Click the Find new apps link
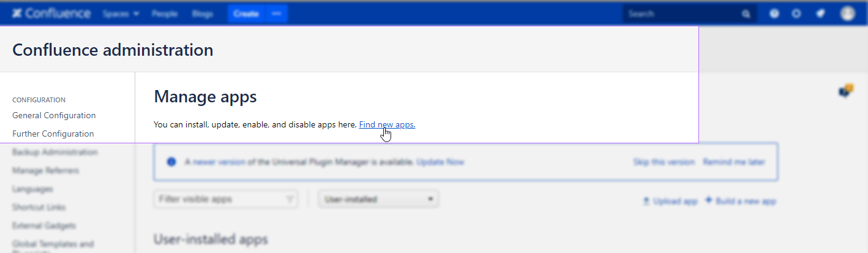868x253 pixels. pyautogui.click(x=387, y=124)
